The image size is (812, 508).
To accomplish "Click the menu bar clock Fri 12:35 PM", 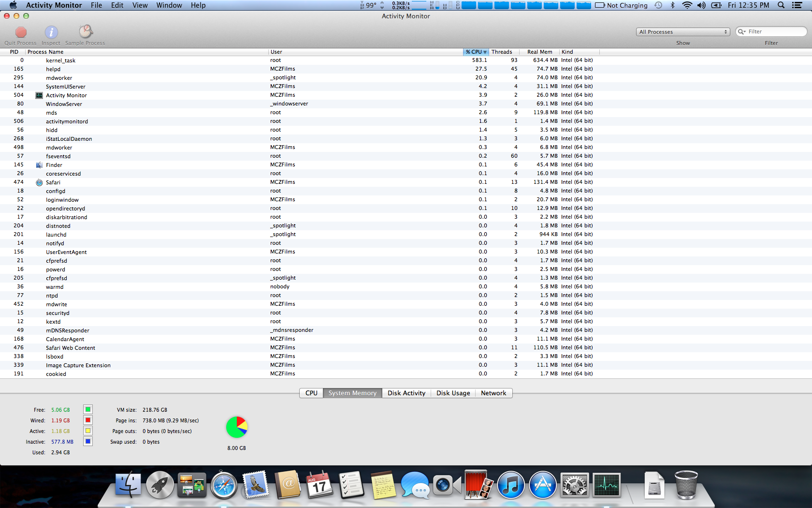I will [x=748, y=5].
